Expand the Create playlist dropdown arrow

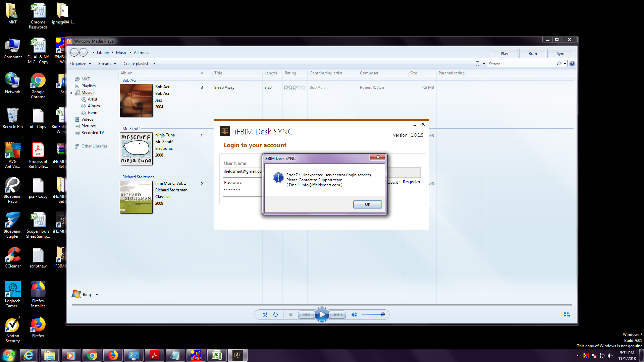pyautogui.click(x=154, y=64)
